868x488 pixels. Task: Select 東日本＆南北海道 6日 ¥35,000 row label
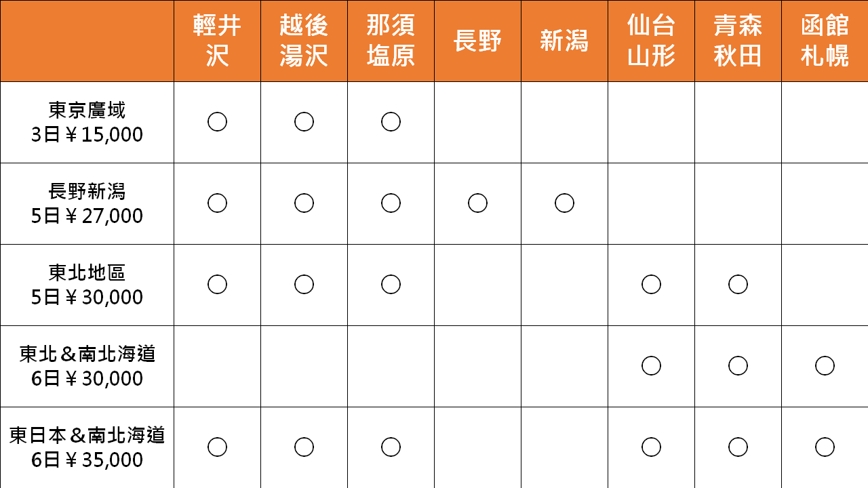point(87,447)
